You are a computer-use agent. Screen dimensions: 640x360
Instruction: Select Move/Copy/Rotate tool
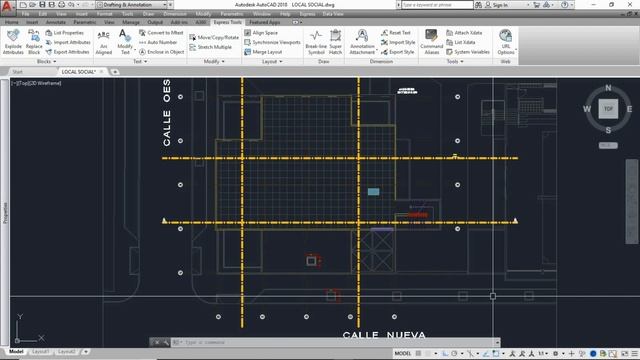click(214, 37)
